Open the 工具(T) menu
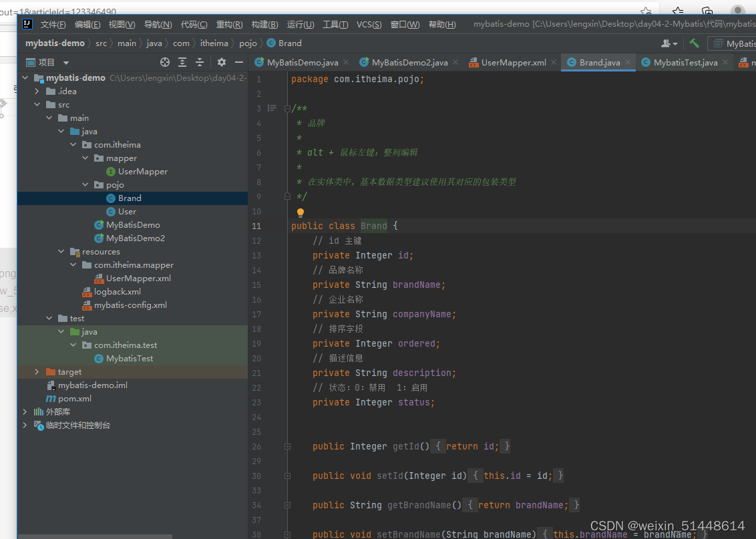Screen dimensions: 756x539 point(335,25)
